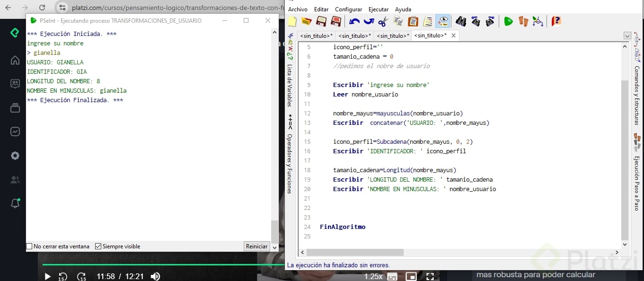Open the Configurar menu
644x281 pixels.
[x=348, y=9]
